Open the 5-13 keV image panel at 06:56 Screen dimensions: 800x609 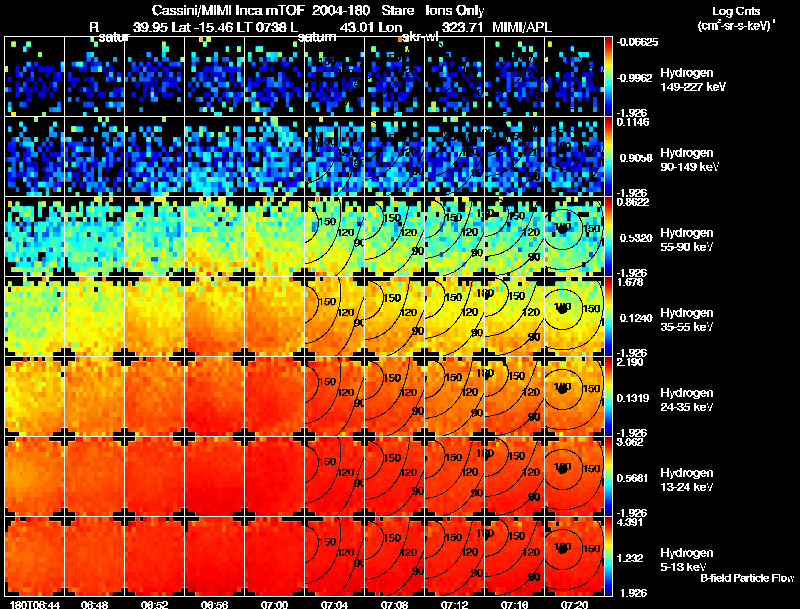click(215, 557)
